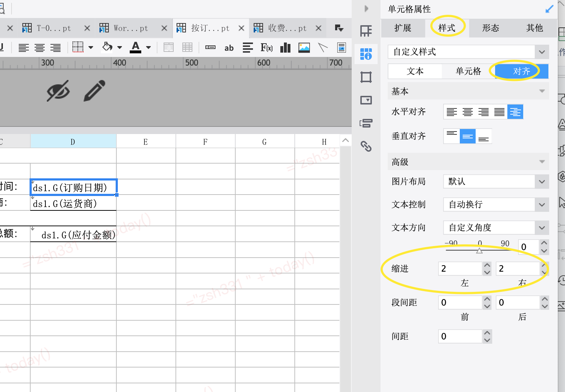
Task: Insert a chart from the toolbar
Action: 285,47
